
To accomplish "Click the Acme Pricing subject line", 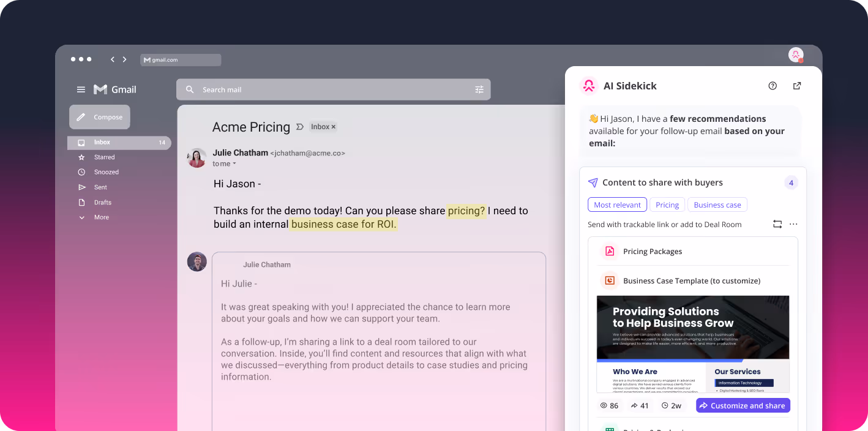I will tap(251, 127).
